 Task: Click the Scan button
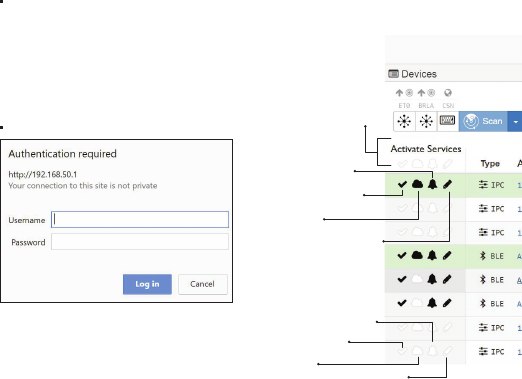click(x=483, y=121)
